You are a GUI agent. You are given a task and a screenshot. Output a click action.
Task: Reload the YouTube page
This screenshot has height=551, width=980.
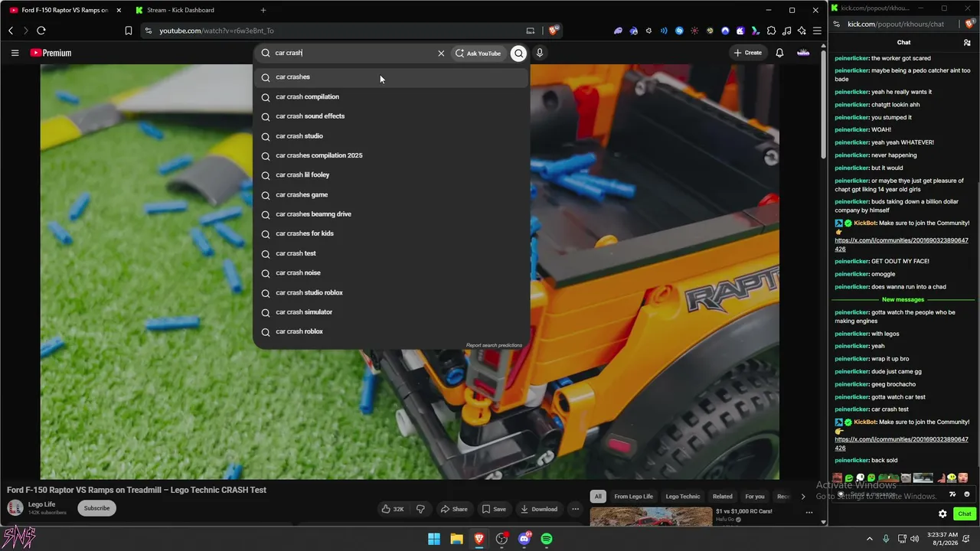41,31
